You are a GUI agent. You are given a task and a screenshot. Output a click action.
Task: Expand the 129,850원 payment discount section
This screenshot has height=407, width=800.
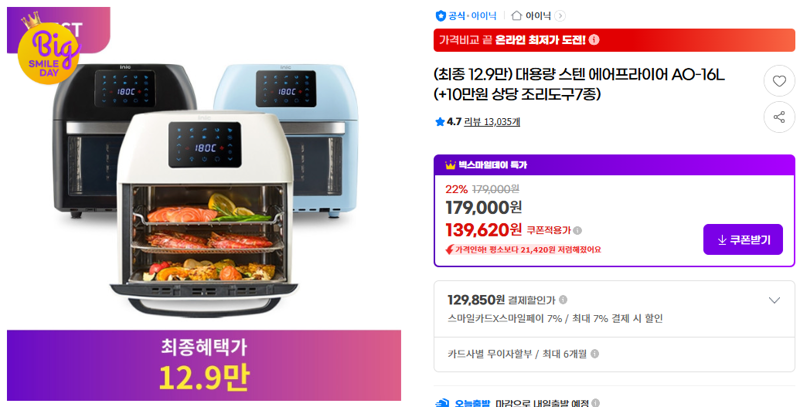point(774,300)
